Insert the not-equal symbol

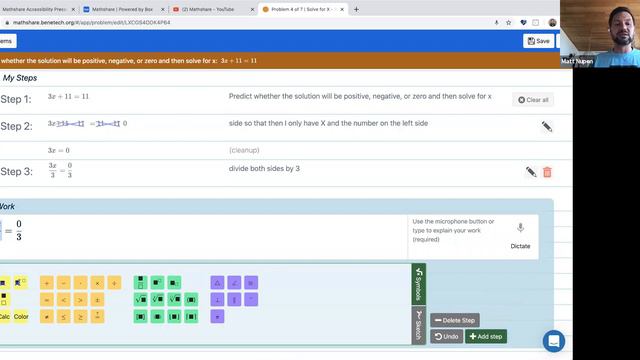pos(47,316)
